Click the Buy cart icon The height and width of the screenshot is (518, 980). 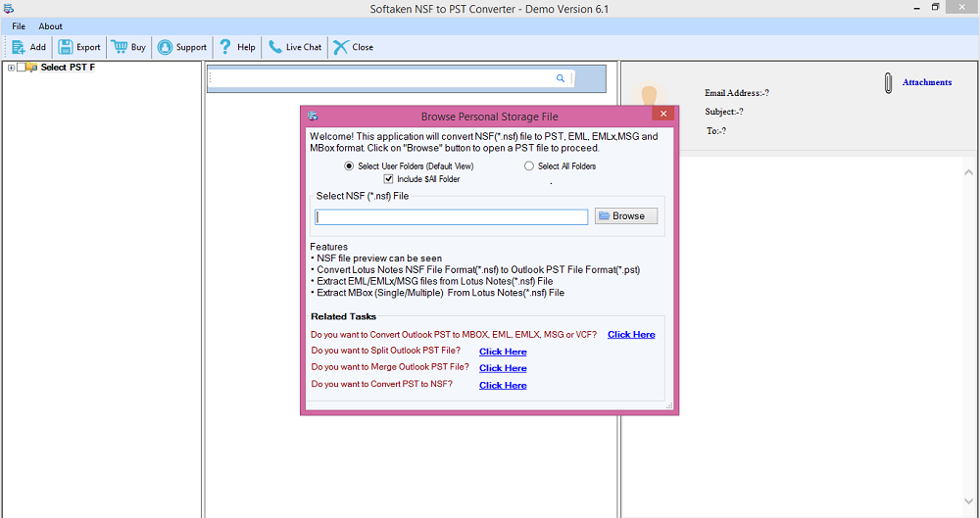click(x=120, y=47)
